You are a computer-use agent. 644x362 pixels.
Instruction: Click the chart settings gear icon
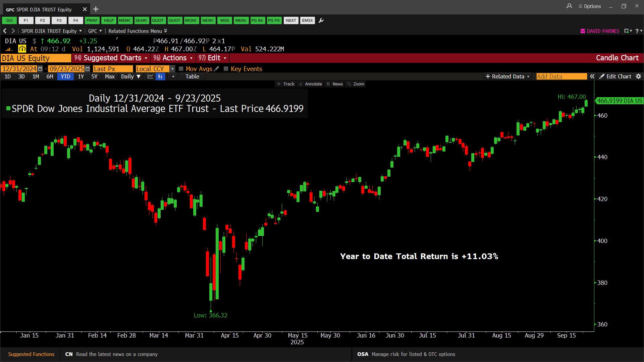638,76
